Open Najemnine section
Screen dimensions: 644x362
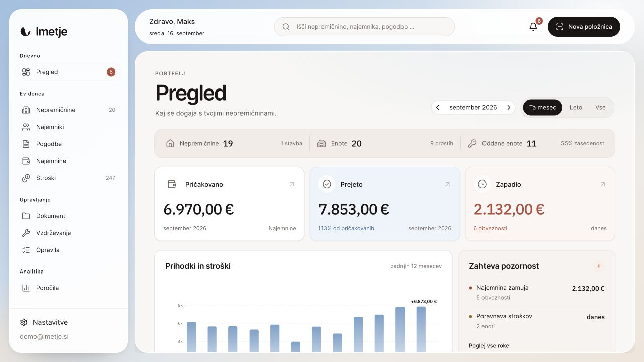tap(68, 161)
